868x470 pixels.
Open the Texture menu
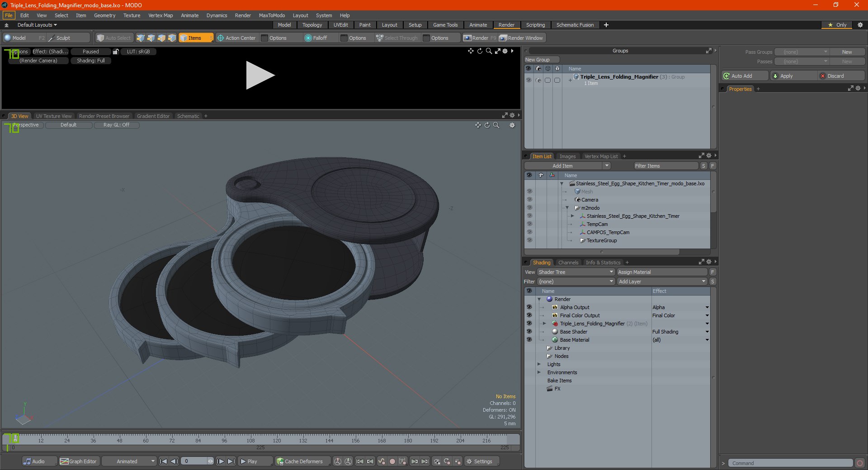point(132,15)
